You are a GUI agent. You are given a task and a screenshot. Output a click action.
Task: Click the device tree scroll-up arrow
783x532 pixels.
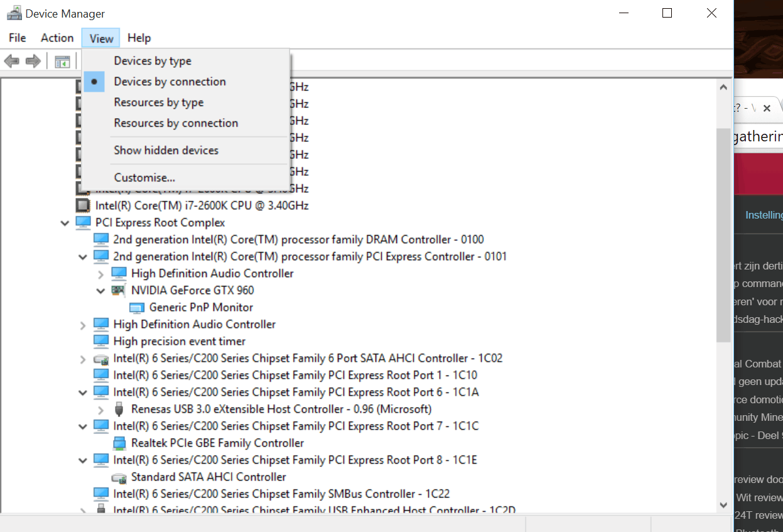pos(723,87)
